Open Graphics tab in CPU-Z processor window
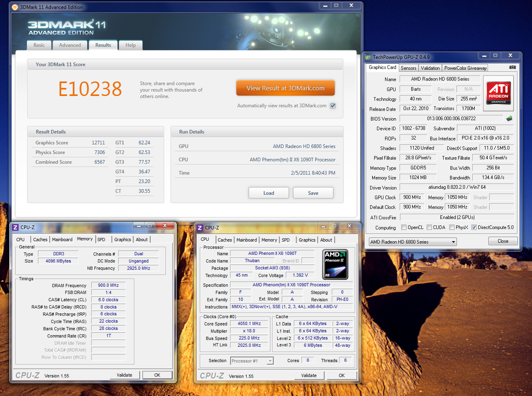 tap(307, 240)
